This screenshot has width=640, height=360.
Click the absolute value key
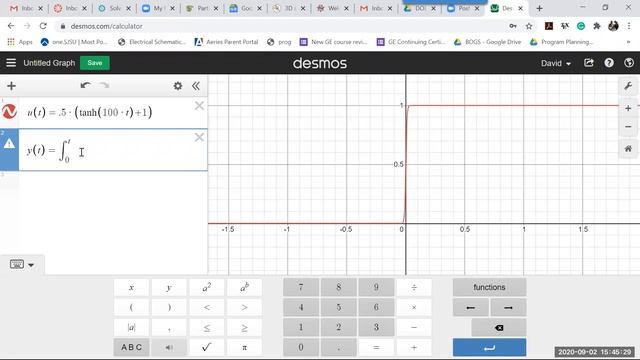click(x=131, y=327)
